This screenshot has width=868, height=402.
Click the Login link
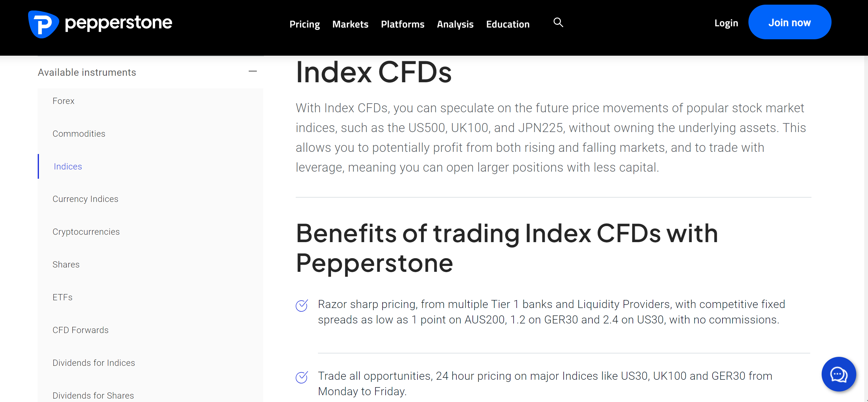pos(726,23)
